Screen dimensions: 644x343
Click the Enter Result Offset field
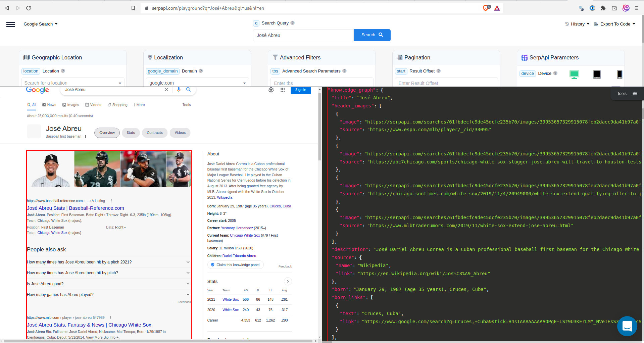tap(446, 83)
